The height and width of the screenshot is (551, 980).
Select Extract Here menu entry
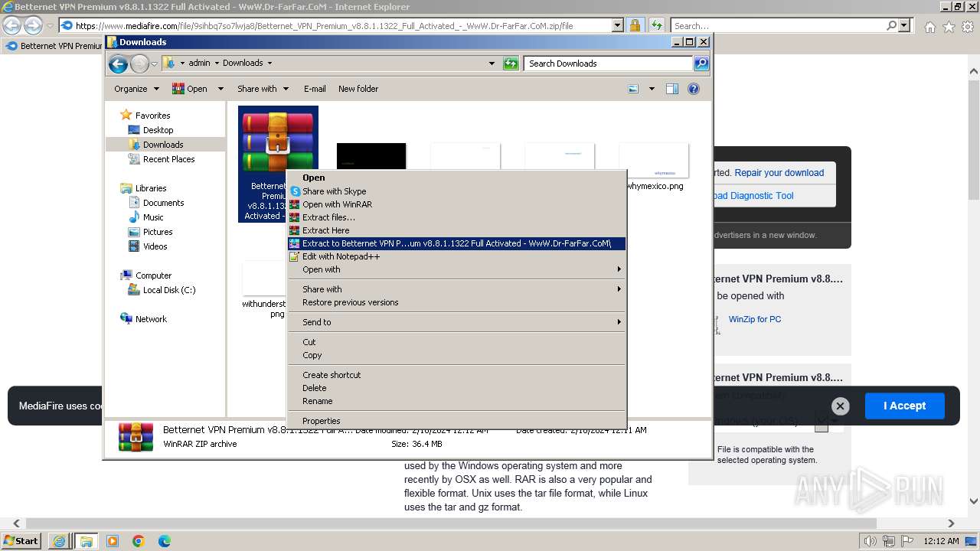pos(325,230)
